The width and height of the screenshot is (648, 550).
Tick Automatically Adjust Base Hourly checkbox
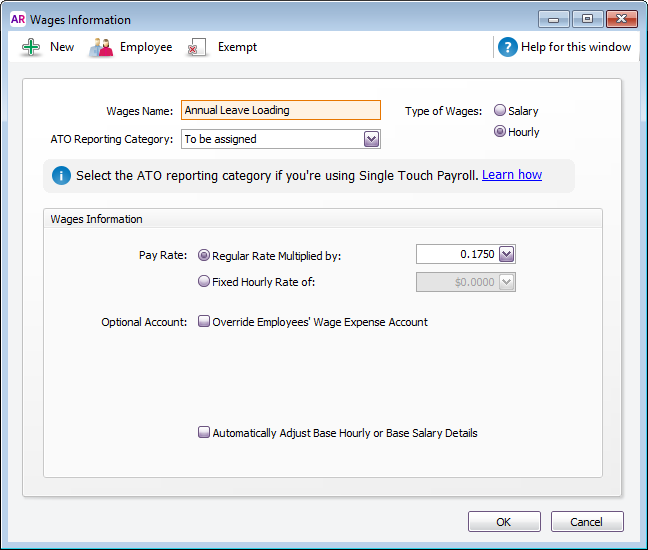204,433
